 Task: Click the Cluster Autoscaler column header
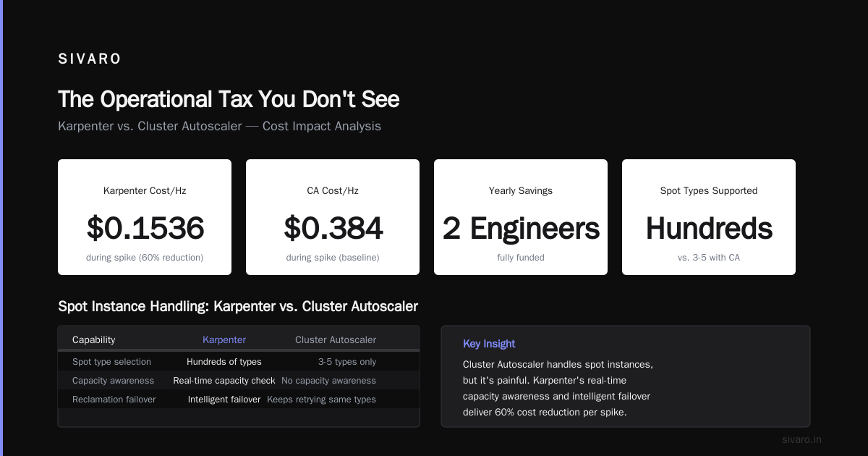pyautogui.click(x=336, y=339)
